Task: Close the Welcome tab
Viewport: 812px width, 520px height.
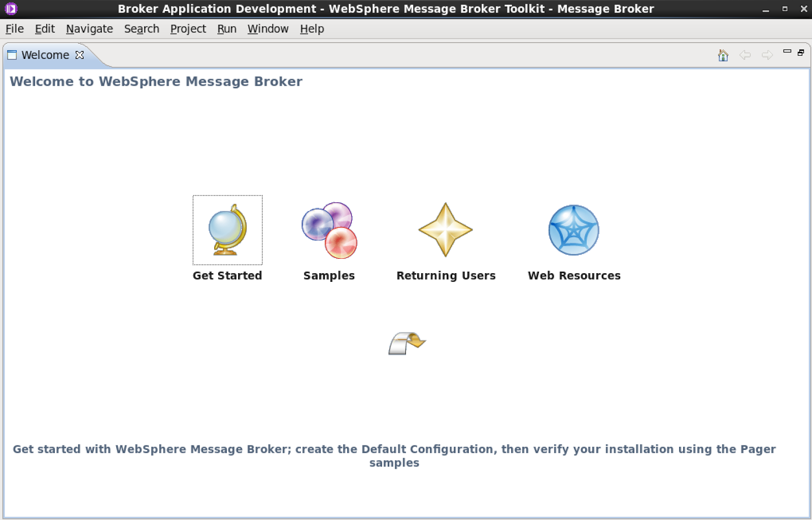Action: (80, 55)
